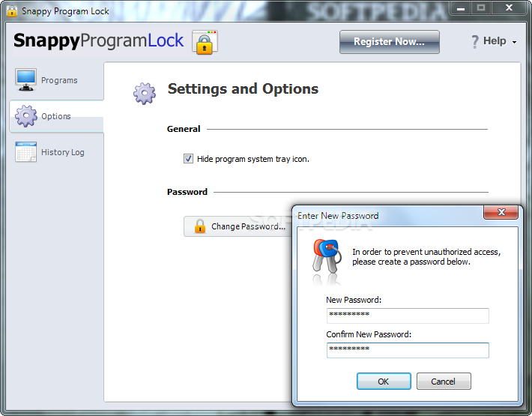Screen dimensions: 532x416
Task: Click the Password section label
Action: click(187, 192)
